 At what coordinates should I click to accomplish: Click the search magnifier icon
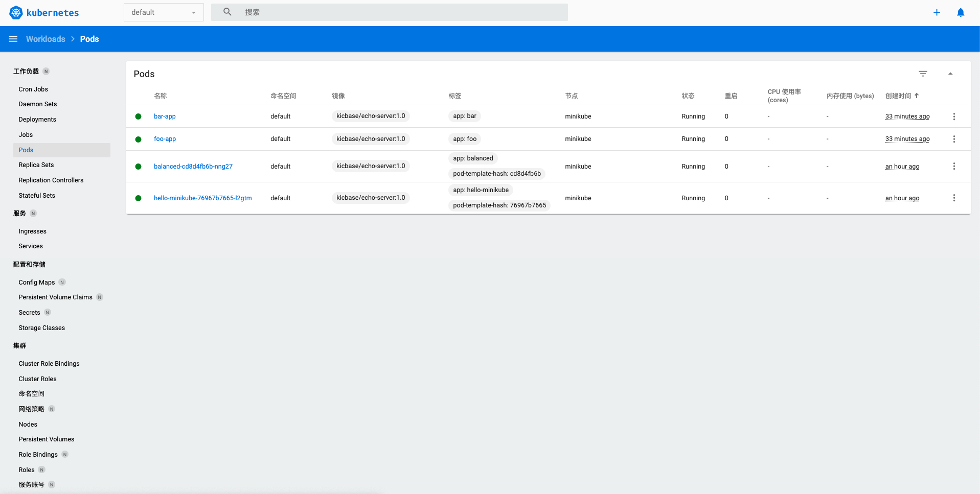click(x=227, y=12)
